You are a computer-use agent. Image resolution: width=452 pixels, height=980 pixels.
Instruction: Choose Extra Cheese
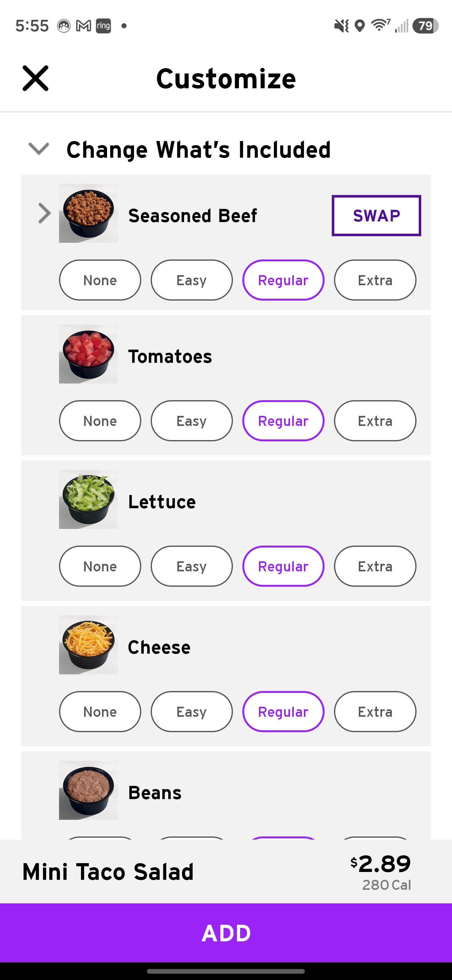point(375,712)
